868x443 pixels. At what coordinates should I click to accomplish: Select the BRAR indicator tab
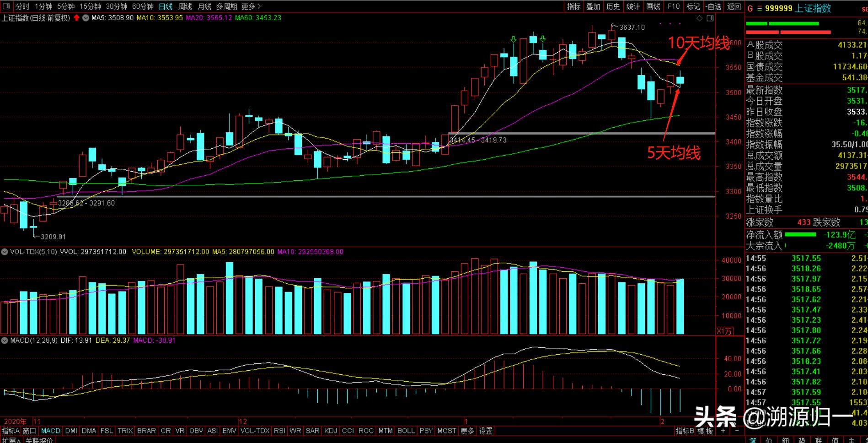(x=147, y=431)
